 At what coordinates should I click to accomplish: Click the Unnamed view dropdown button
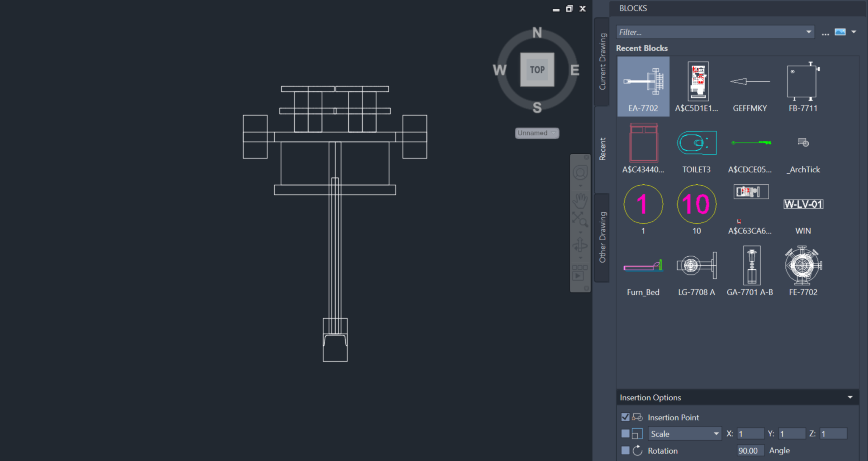537,133
